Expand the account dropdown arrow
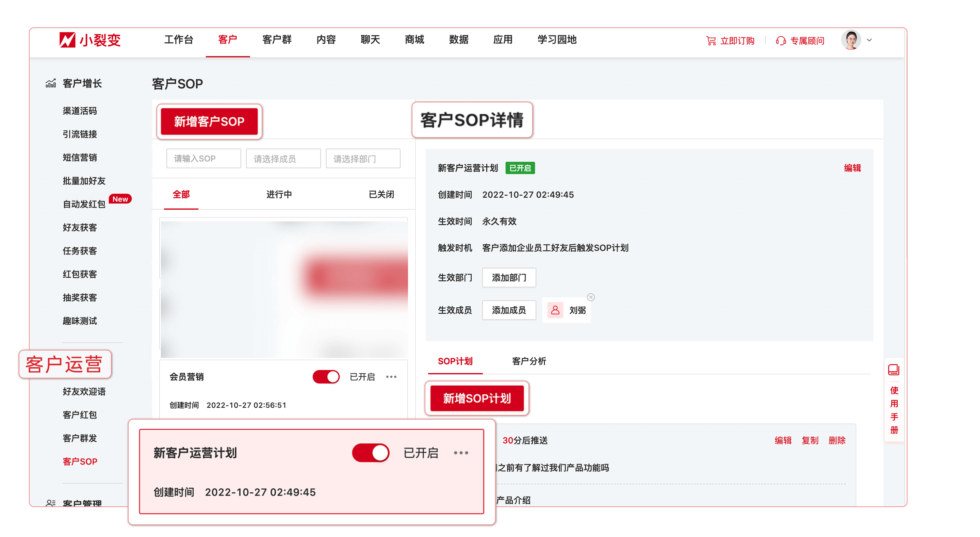Screen dimensions: 980x537 869,40
